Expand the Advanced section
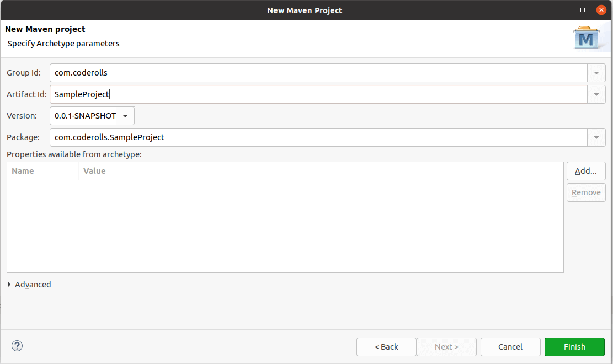Screen dimensions: 613x364 pyautogui.click(x=29, y=284)
